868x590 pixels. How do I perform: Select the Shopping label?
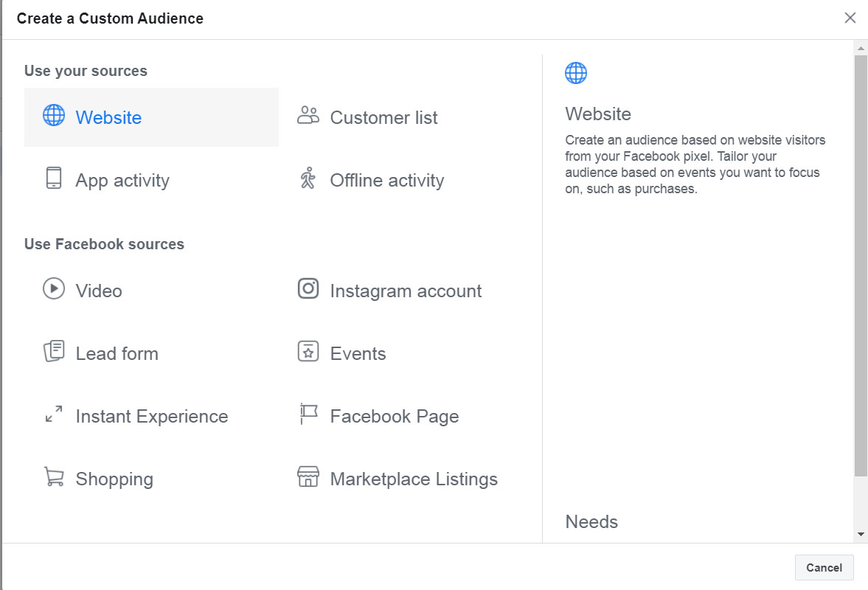pos(114,479)
